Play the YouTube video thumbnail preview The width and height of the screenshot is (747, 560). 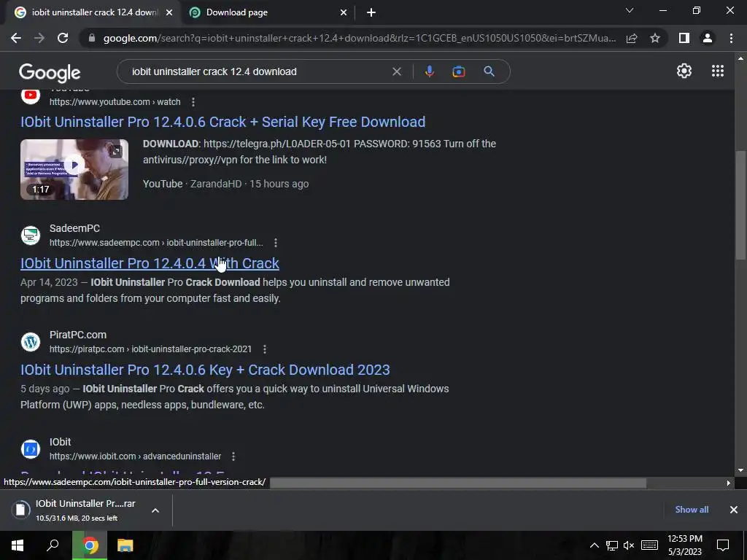click(x=74, y=169)
